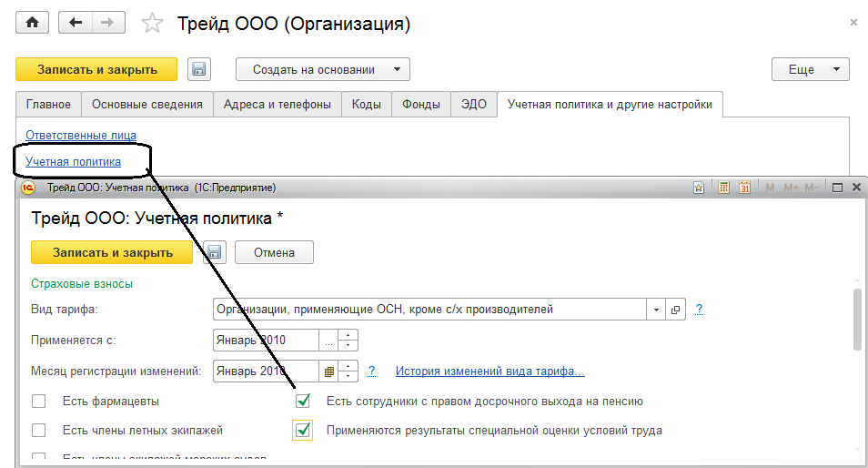Close the Трейд ООО organization tab
The image size is (868, 468).
pos(853,23)
